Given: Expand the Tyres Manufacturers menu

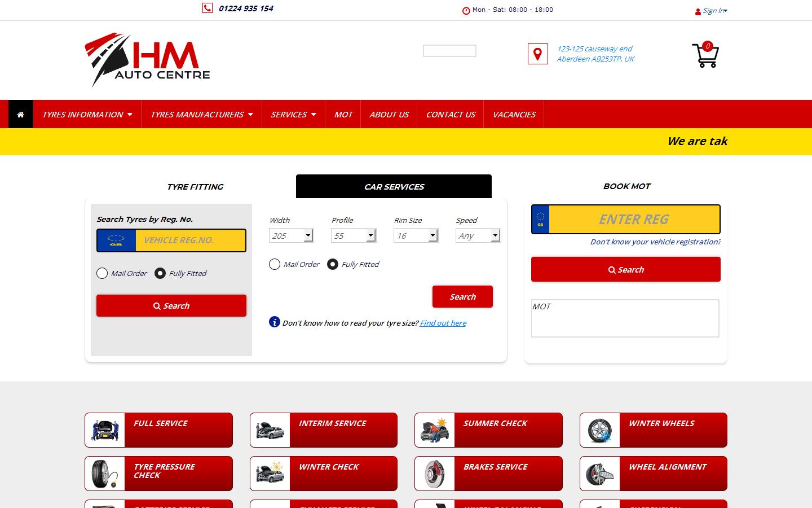Looking at the screenshot, I should [201, 114].
